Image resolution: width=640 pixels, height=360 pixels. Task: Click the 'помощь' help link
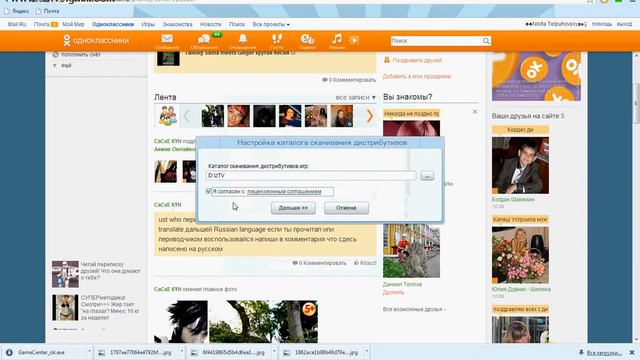[602, 24]
